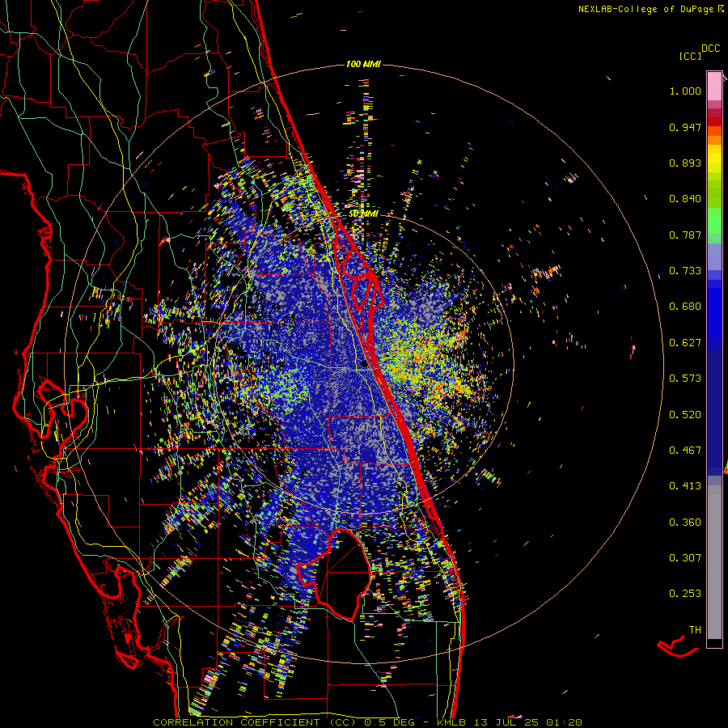Pick the light periwinkle color bar segment

point(714,256)
